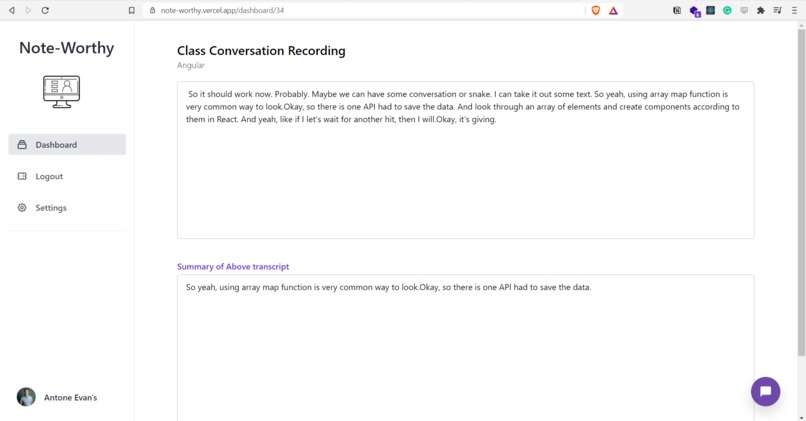Screen dimensions: 806x421
Task: Click the Antone Evan's username label
Action: tap(70, 397)
